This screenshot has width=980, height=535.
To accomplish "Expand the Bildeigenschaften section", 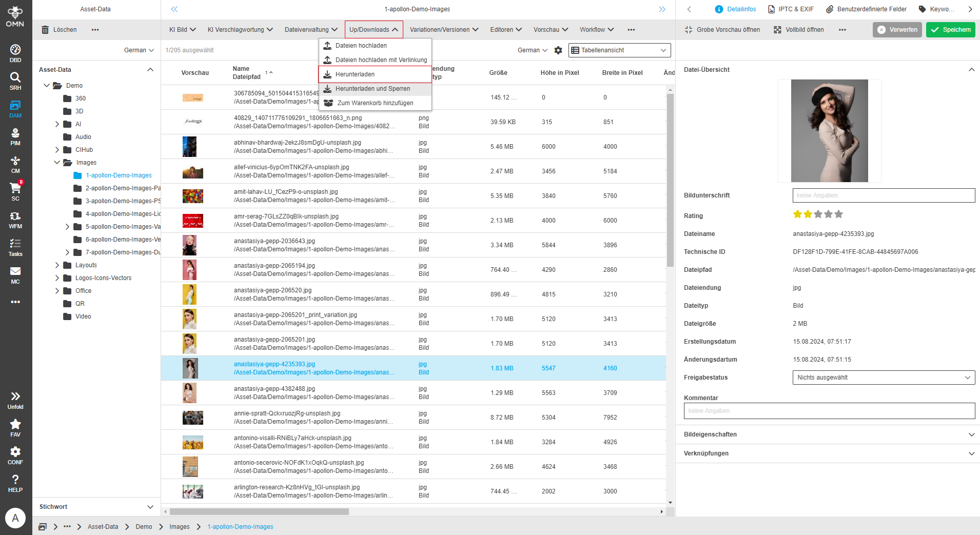I will point(828,434).
